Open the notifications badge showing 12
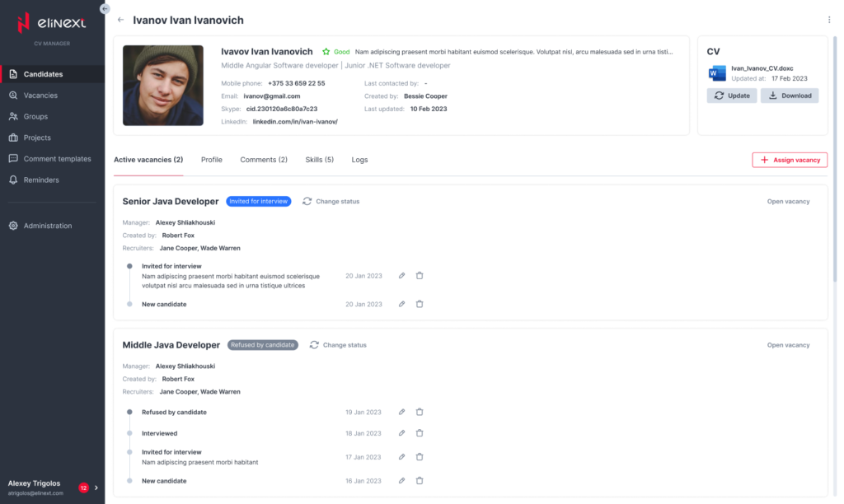The image size is (844, 504). click(83, 488)
